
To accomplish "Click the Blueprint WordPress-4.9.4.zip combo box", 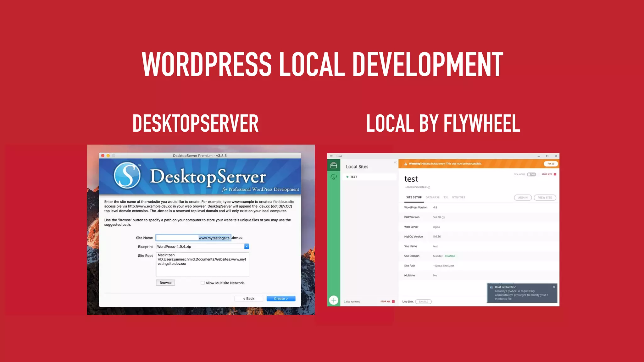I will point(203,247).
